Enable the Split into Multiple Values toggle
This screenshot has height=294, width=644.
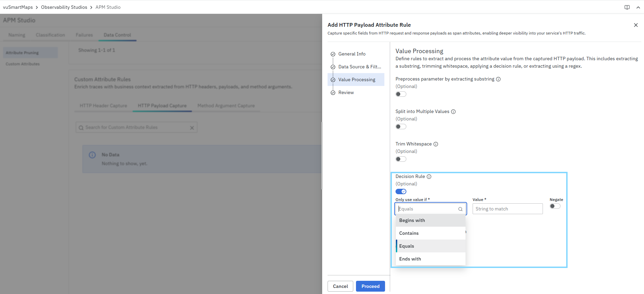401,127
